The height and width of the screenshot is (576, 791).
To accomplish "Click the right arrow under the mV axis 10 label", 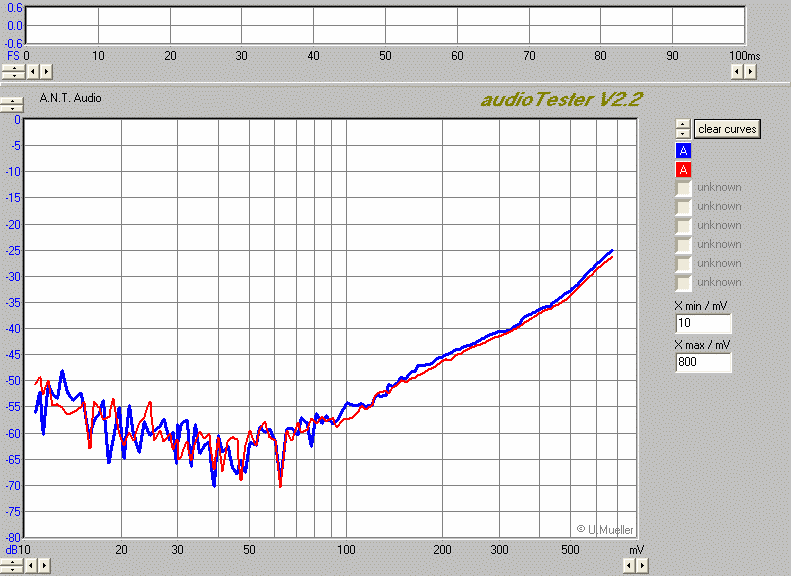I will point(44,565).
